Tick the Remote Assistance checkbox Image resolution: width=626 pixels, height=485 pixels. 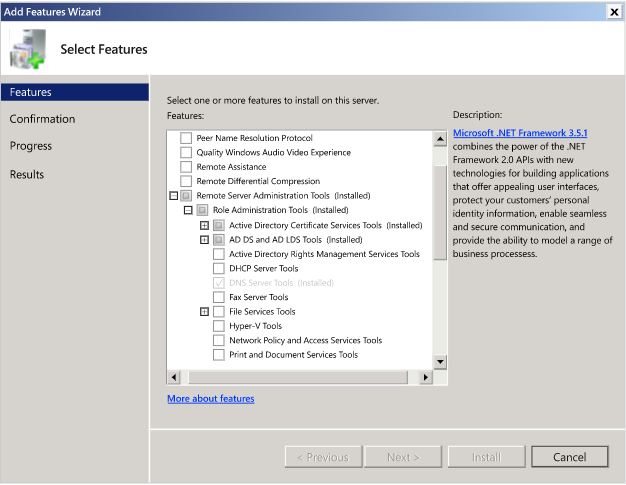(x=186, y=167)
